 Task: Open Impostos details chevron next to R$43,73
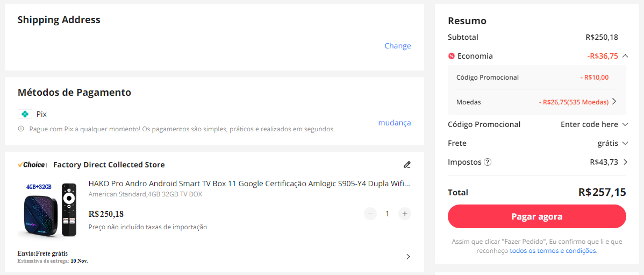click(626, 162)
